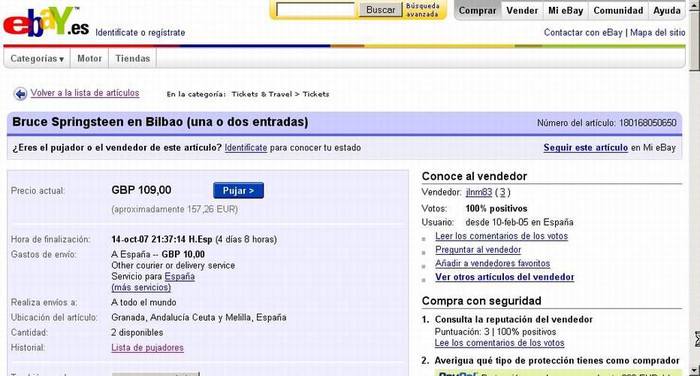
Task: Click the Pujar bid button
Action: 238,191
